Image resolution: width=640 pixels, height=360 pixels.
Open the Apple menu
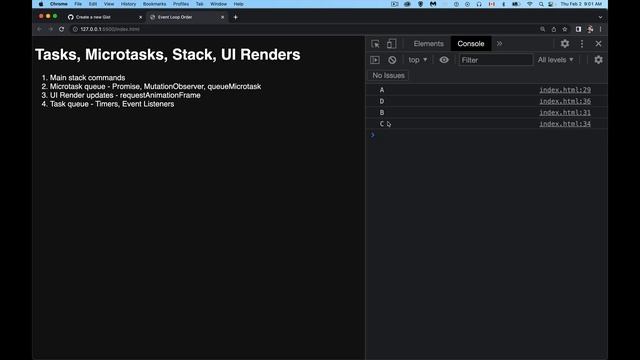41,4
